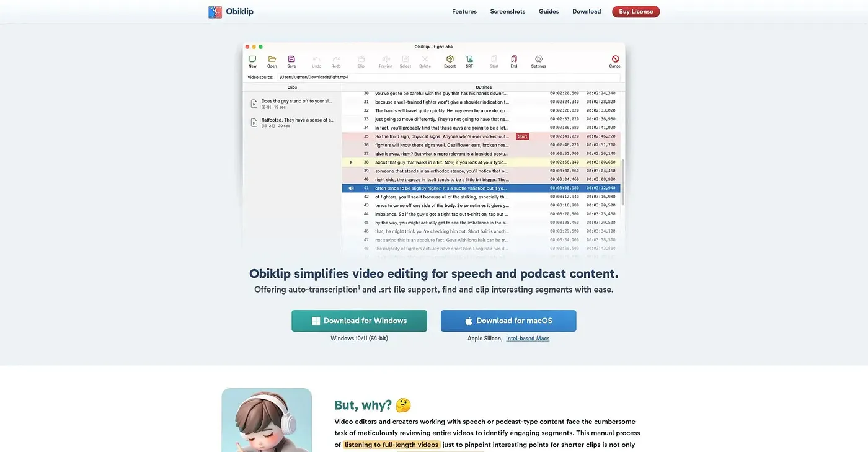
Task: Open the Features menu item
Action: [464, 12]
